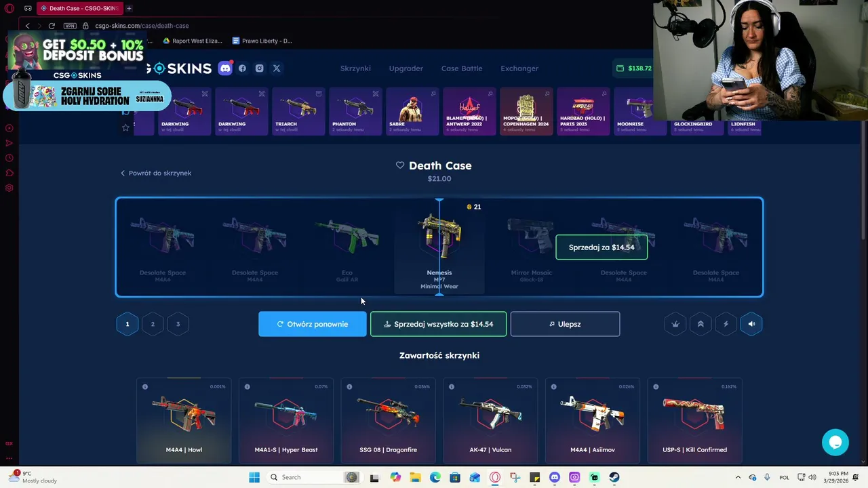Toggle the sound speaker hexagon button
Image resolution: width=868 pixels, height=488 pixels.
[x=751, y=324]
